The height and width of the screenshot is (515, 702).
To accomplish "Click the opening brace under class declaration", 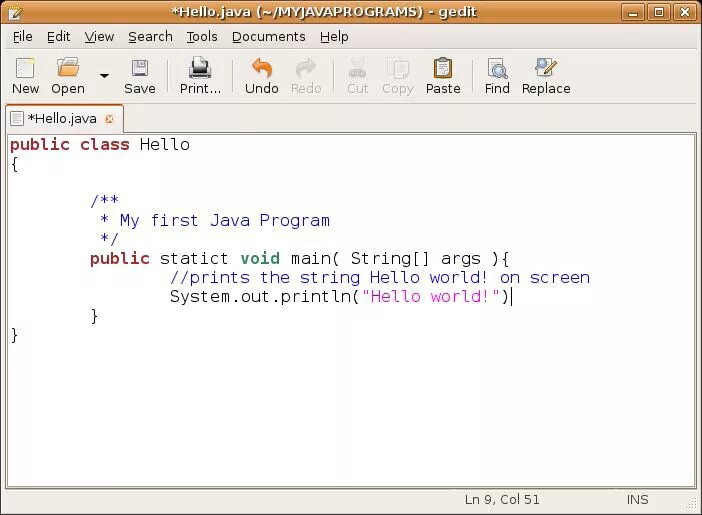I will coord(14,164).
